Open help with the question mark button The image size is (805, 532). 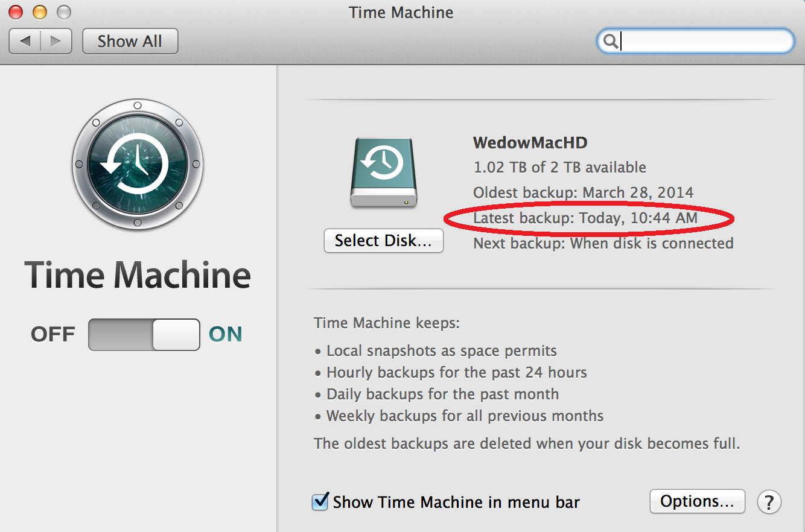[769, 502]
